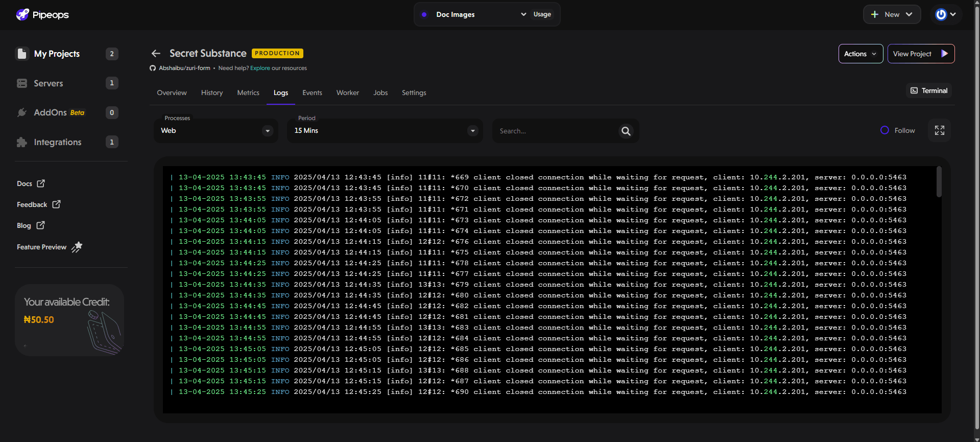
Task: Click the Feature Preview sparkle icon
Action: click(x=77, y=247)
